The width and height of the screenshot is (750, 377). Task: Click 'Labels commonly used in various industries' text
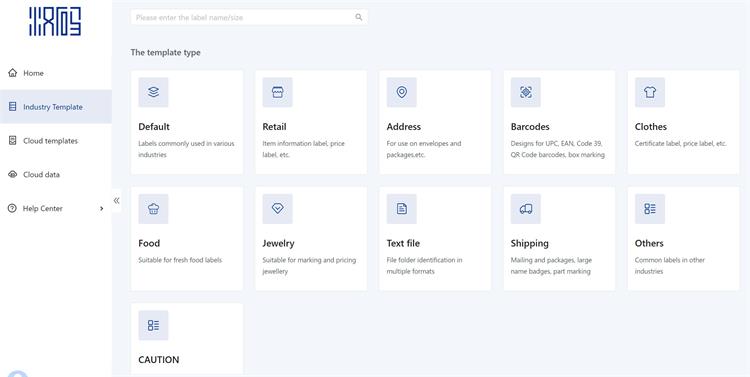tap(187, 149)
